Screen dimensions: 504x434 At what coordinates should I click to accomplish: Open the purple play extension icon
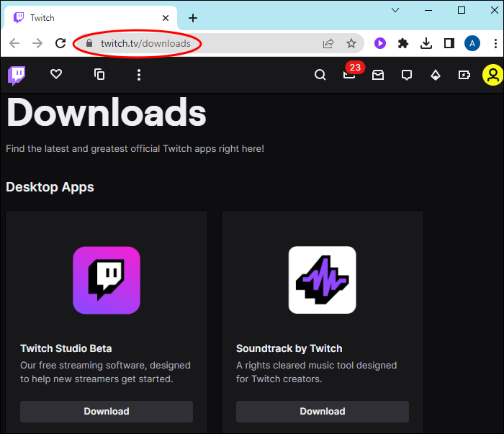click(x=380, y=43)
